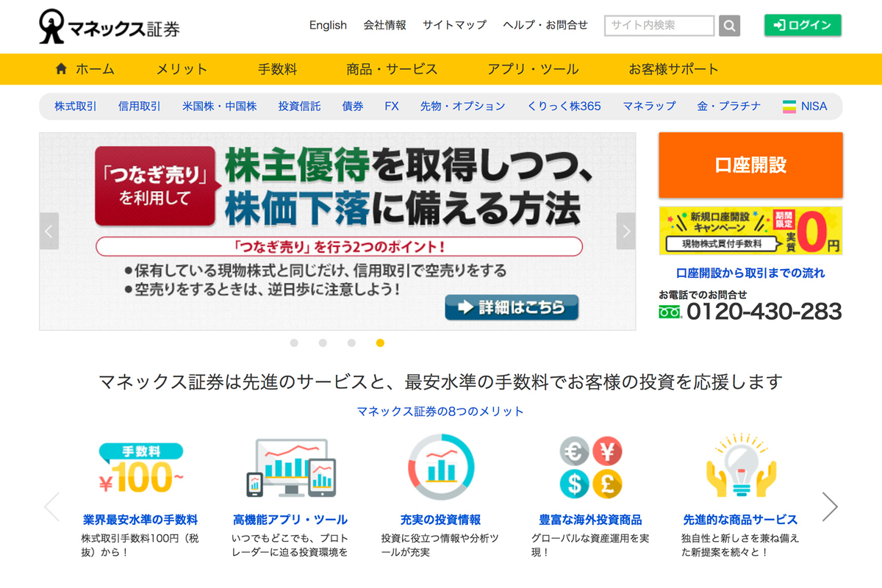Click 先進的な商品サービス link

pos(740,520)
